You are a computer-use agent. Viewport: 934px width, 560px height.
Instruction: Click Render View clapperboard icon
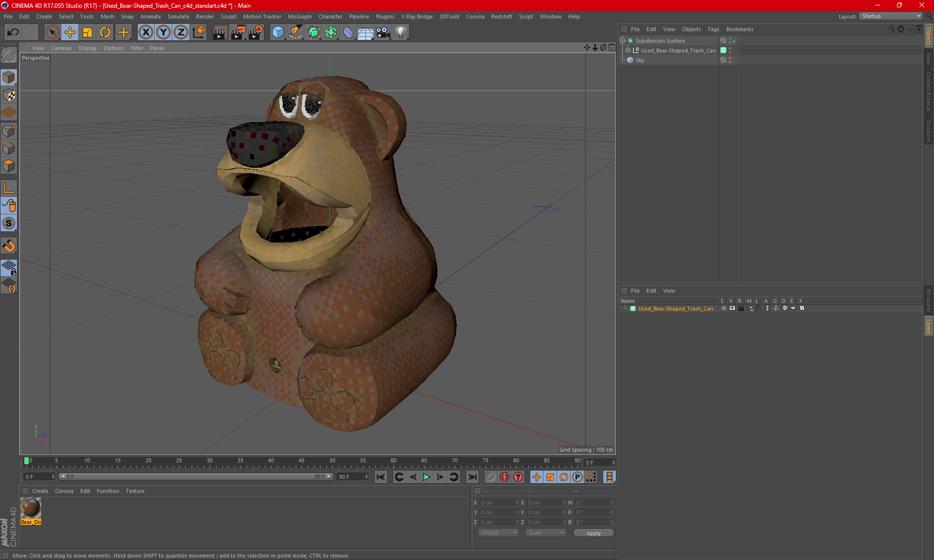(220, 33)
